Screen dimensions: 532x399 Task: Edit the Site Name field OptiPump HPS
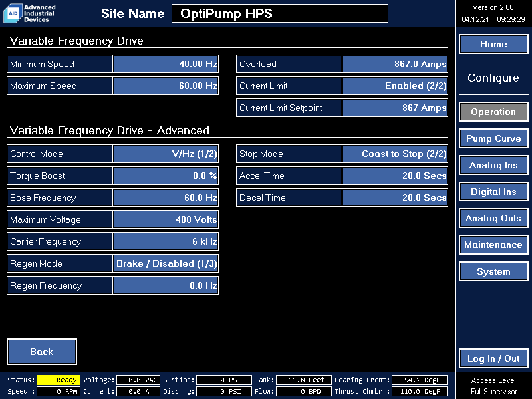(280, 13)
